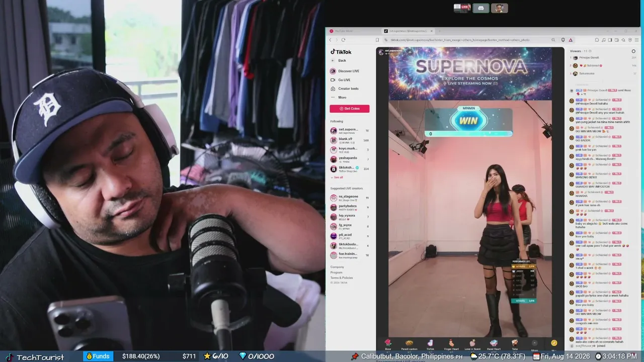Click the TechTourist name in the overlay bar

click(x=40, y=357)
